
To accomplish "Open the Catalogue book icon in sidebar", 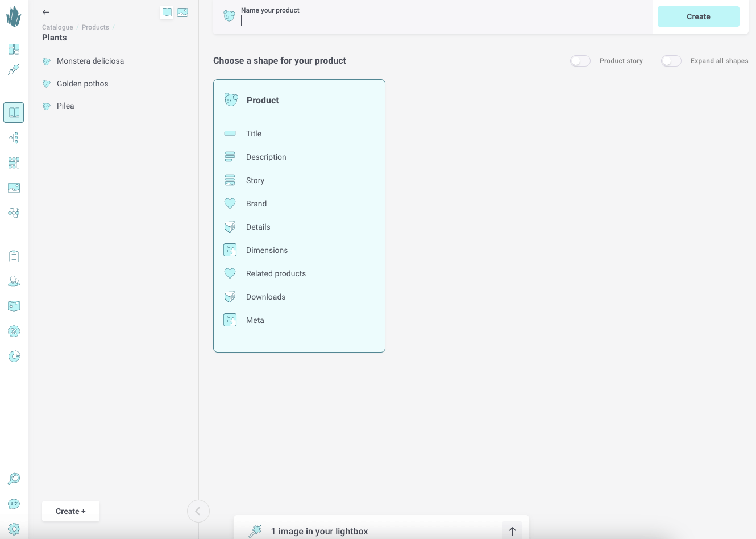I will coord(14,113).
